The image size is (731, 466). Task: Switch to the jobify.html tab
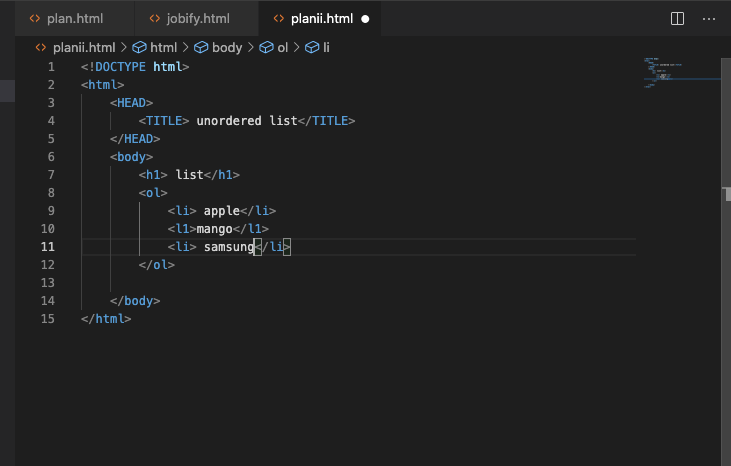tap(199, 19)
